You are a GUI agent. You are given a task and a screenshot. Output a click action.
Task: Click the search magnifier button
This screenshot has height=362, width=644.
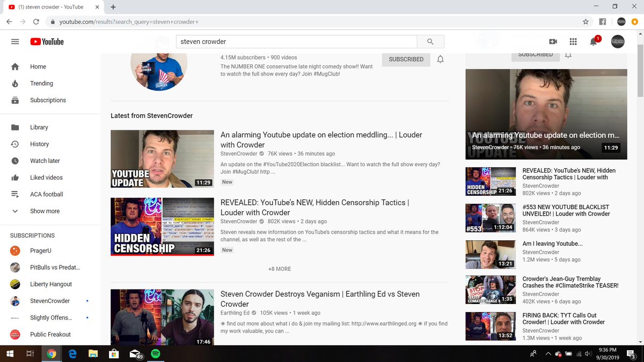[430, 42]
